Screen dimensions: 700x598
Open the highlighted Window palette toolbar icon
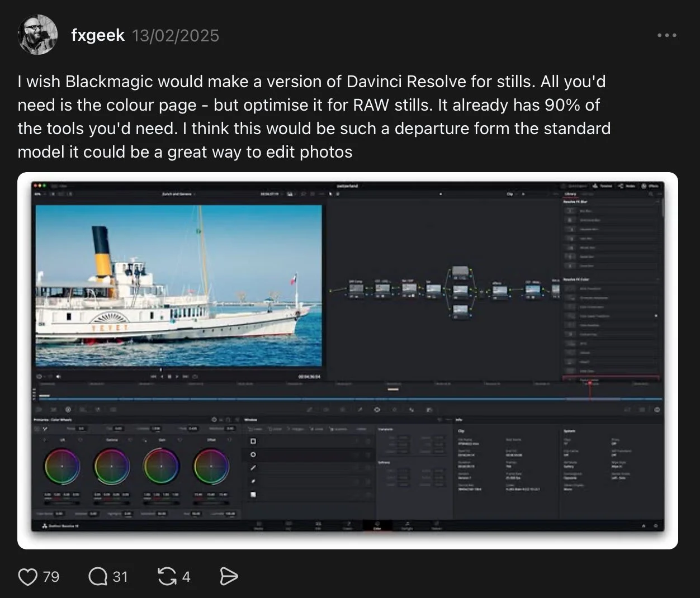[377, 410]
